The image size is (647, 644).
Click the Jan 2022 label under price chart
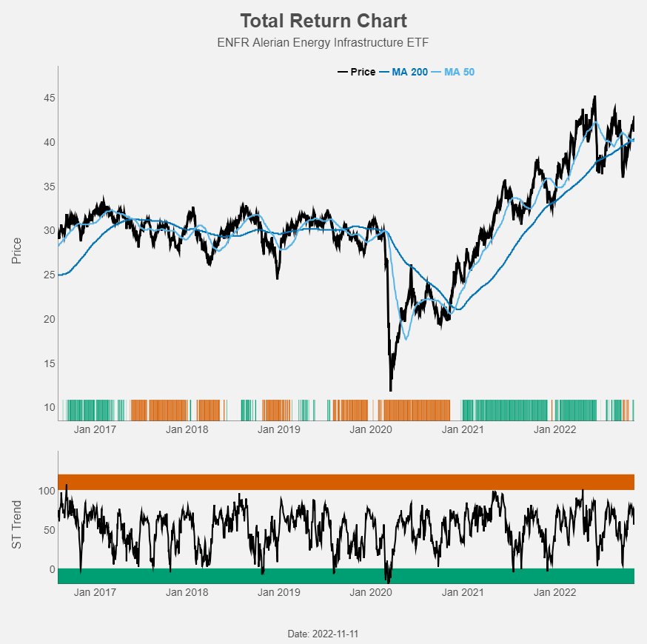(554, 429)
